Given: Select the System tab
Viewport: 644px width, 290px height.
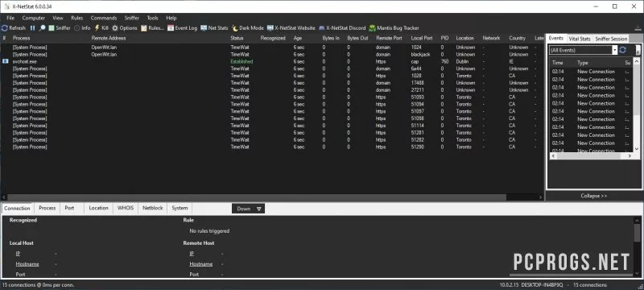Looking at the screenshot, I should click(x=180, y=208).
